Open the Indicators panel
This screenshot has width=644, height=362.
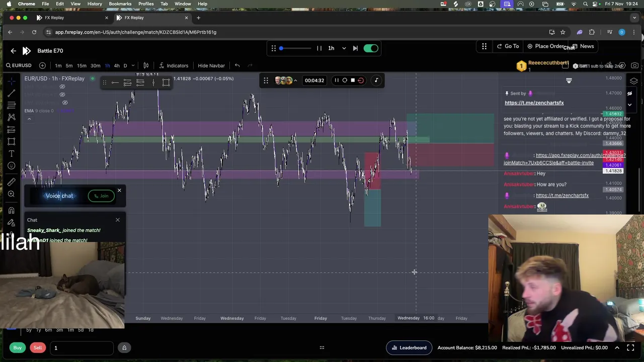[174, 65]
